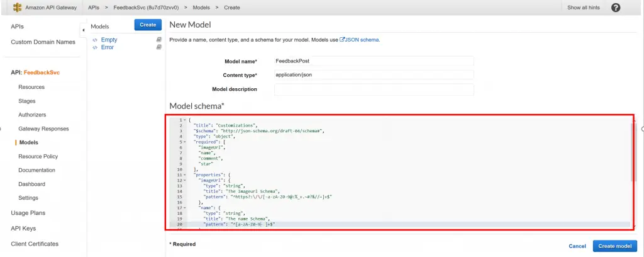Open Client Certificates
The width and height of the screenshot is (644, 257).
pyautogui.click(x=35, y=244)
